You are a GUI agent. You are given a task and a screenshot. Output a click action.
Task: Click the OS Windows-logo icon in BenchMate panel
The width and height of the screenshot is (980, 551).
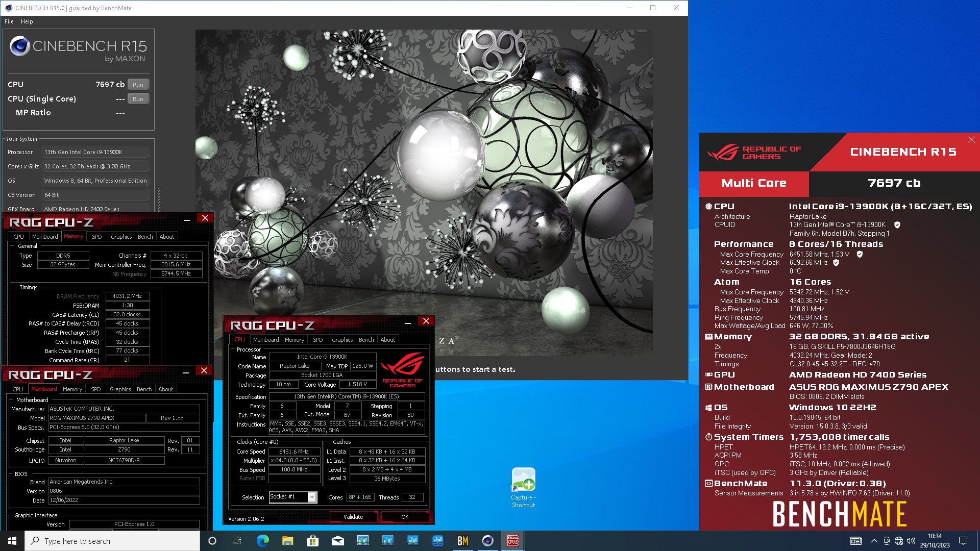[708, 408]
